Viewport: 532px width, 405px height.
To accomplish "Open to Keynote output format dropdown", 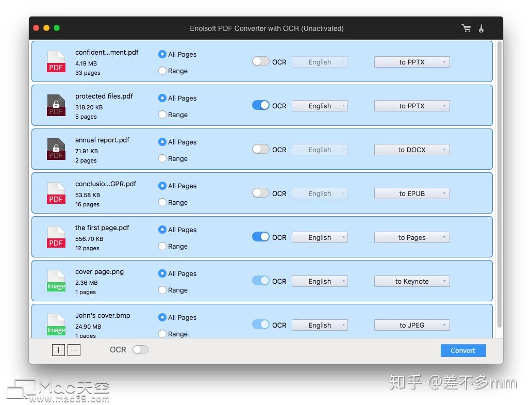I will point(412,281).
